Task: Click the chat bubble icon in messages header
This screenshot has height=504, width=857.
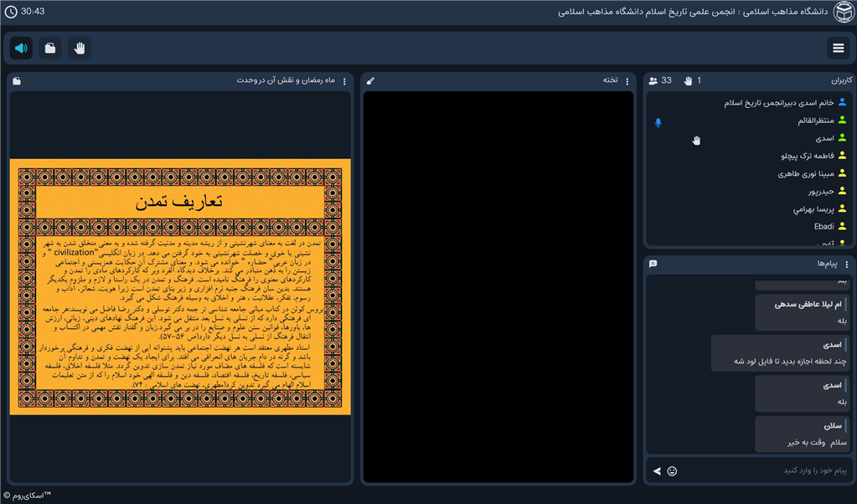Action: pos(653,264)
